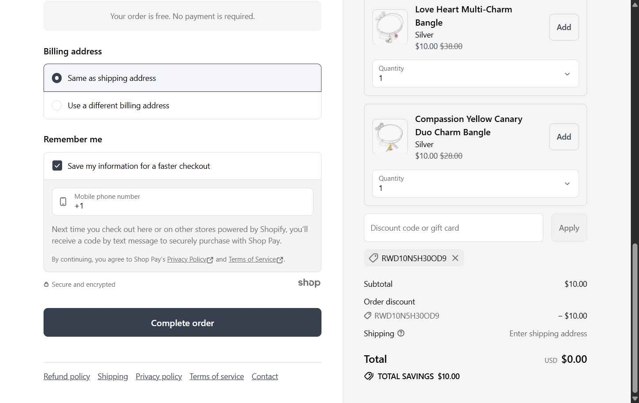Remove discount code RWD10N5H30OD9
Screen dimensions: 639x403
point(455,258)
